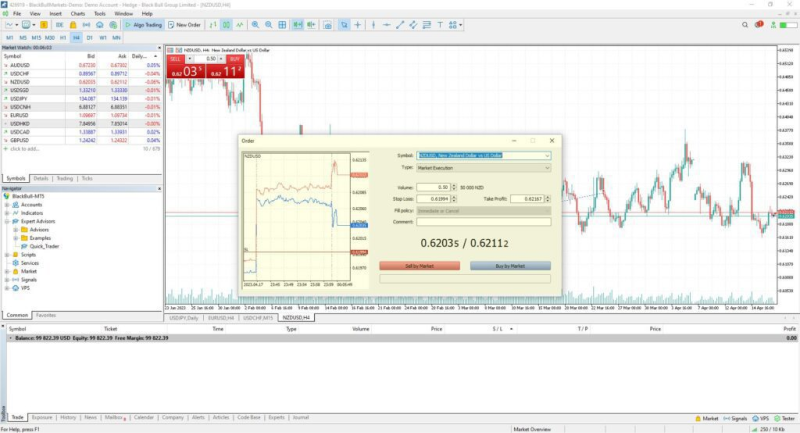Image resolution: width=800 pixels, height=433 pixels.
Task: Close the Navigator panel
Action: [x=158, y=188]
